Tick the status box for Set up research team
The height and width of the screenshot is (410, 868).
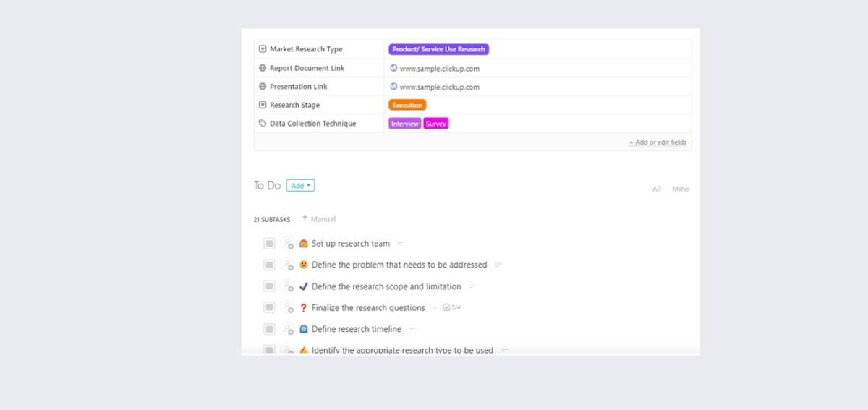pos(269,244)
